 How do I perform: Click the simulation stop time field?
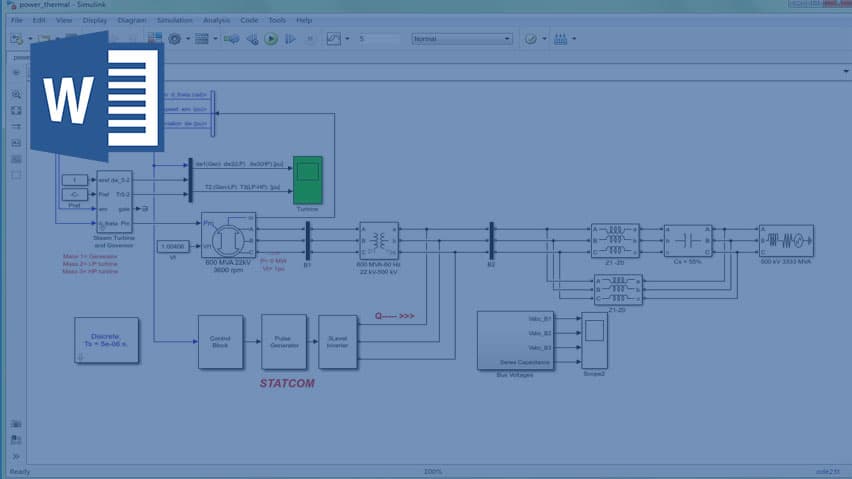379,39
